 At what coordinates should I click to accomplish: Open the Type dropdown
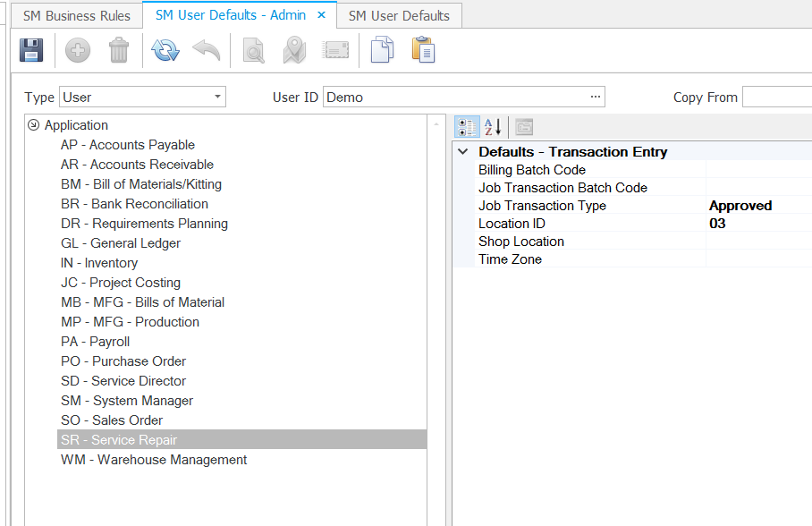(x=217, y=98)
